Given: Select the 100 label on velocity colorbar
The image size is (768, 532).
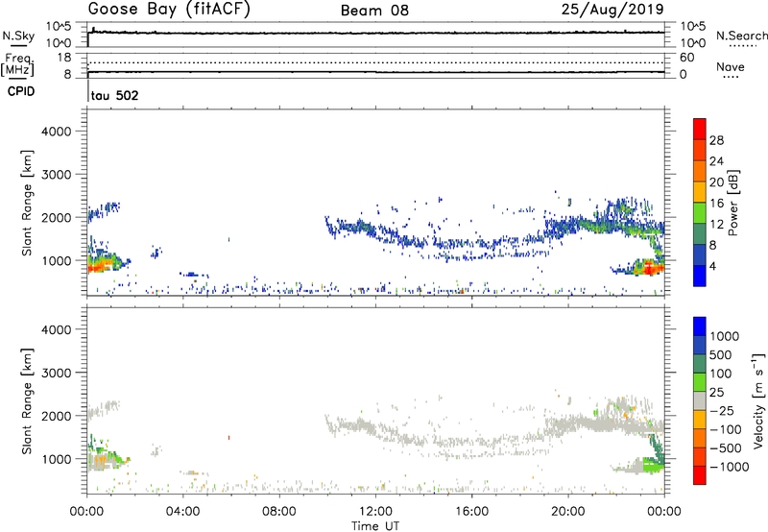Looking at the screenshot, I should click(x=721, y=374).
